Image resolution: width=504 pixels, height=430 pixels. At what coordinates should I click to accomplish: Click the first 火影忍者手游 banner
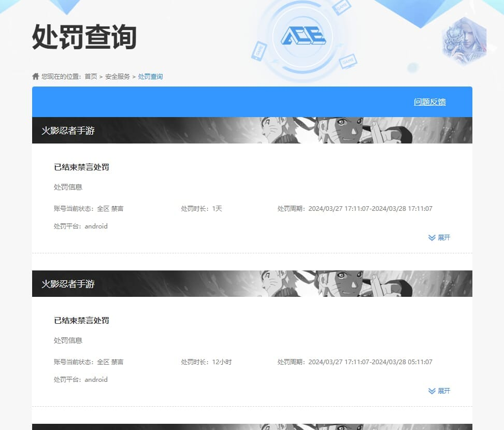(x=252, y=130)
